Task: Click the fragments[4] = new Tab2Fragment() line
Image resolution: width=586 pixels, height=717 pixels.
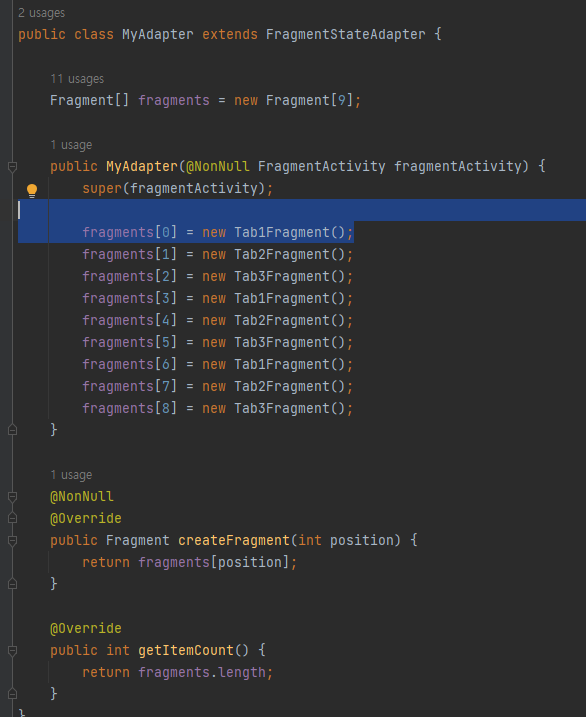Action: pyautogui.click(x=218, y=320)
